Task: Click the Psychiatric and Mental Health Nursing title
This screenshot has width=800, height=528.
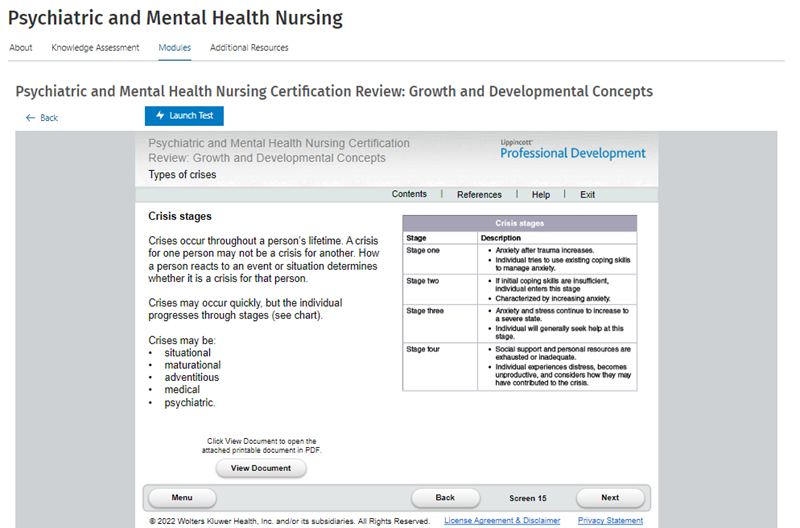Action: coord(175,18)
